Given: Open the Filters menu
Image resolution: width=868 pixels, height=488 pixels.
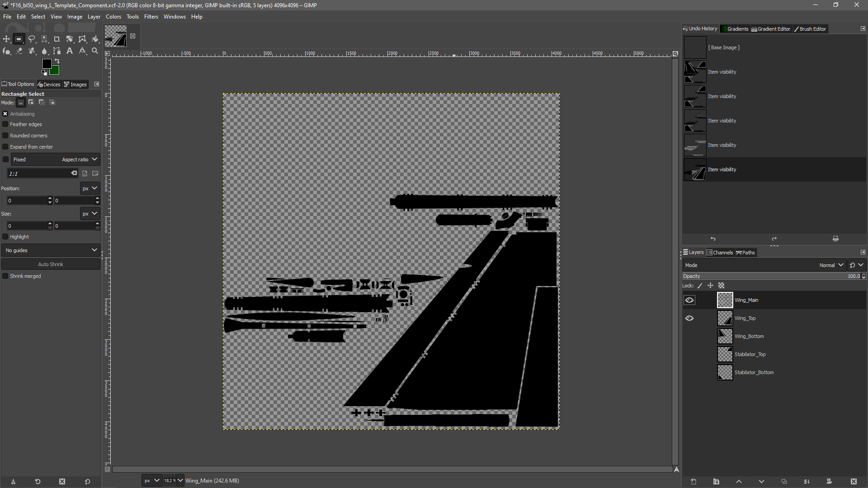Looking at the screenshot, I should (151, 17).
